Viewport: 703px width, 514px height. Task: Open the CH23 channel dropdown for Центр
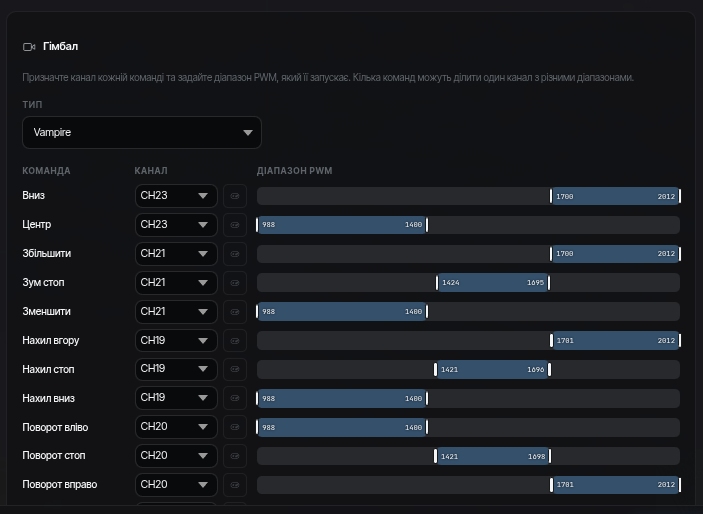point(176,225)
